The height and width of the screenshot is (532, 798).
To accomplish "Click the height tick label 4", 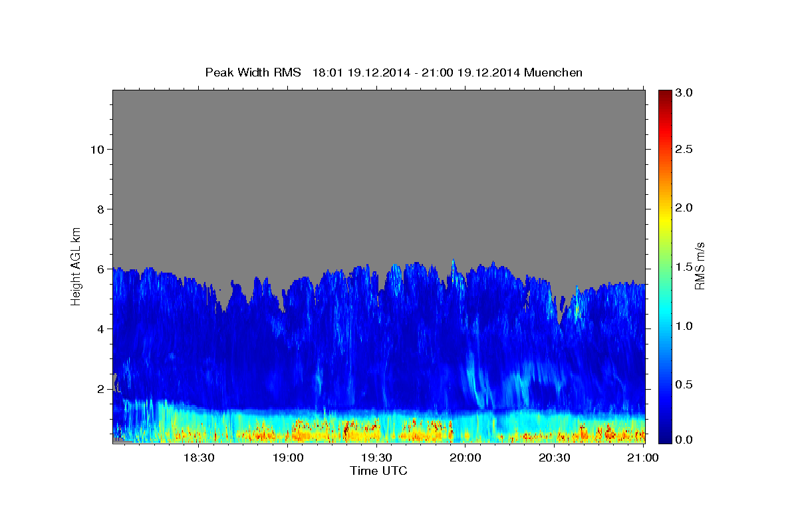I will pos(101,329).
